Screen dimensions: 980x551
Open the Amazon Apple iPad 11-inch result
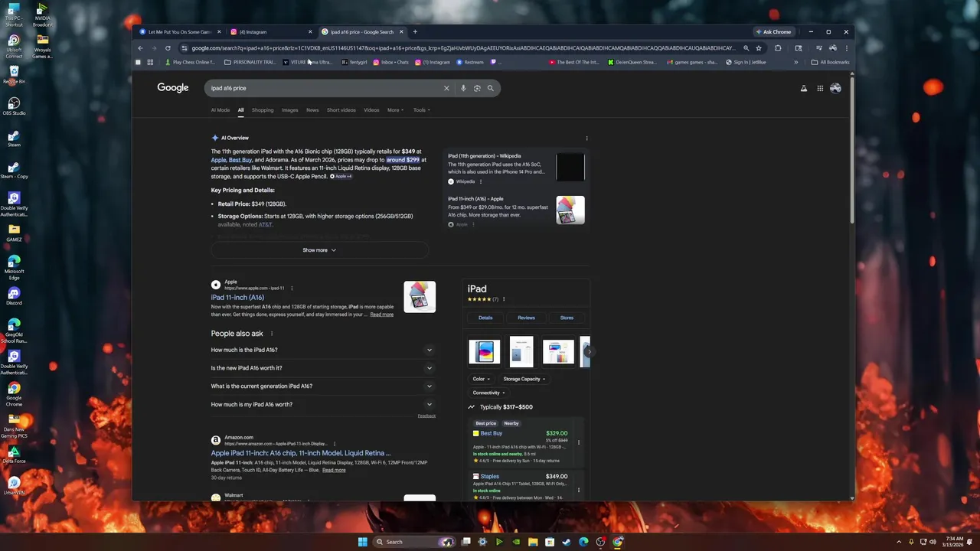tap(301, 453)
